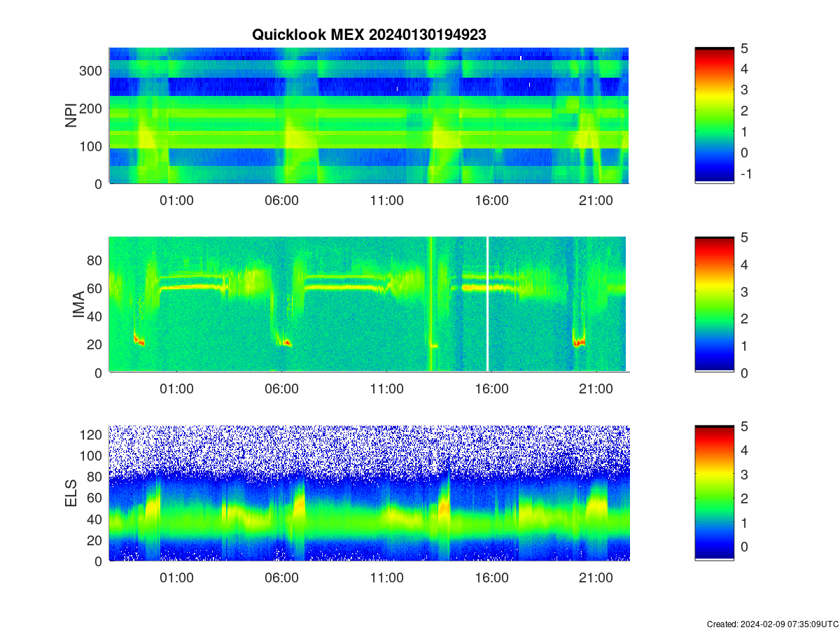Viewport: 840px width, 630px height.
Task: Click the ELS axis label
Action: (71, 493)
